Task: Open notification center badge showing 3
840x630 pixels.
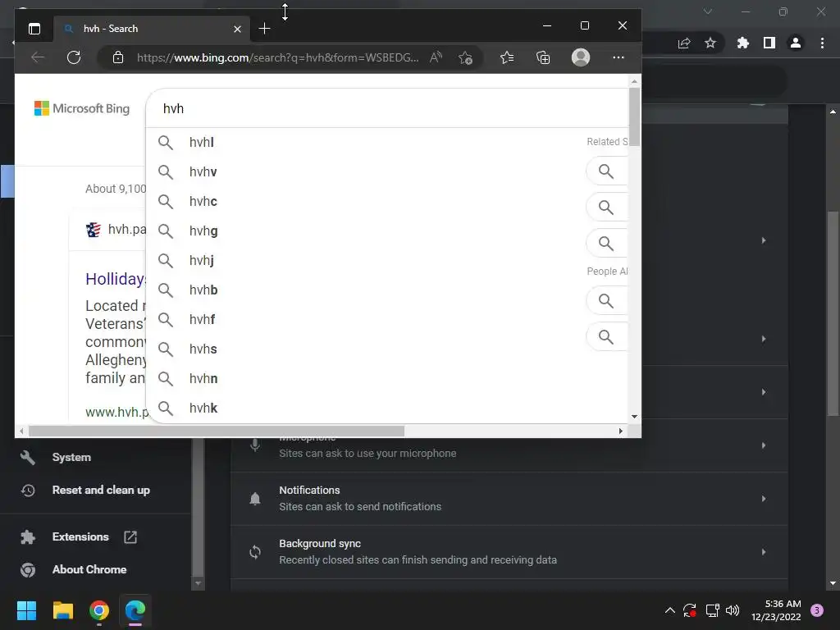Action: [x=817, y=610]
